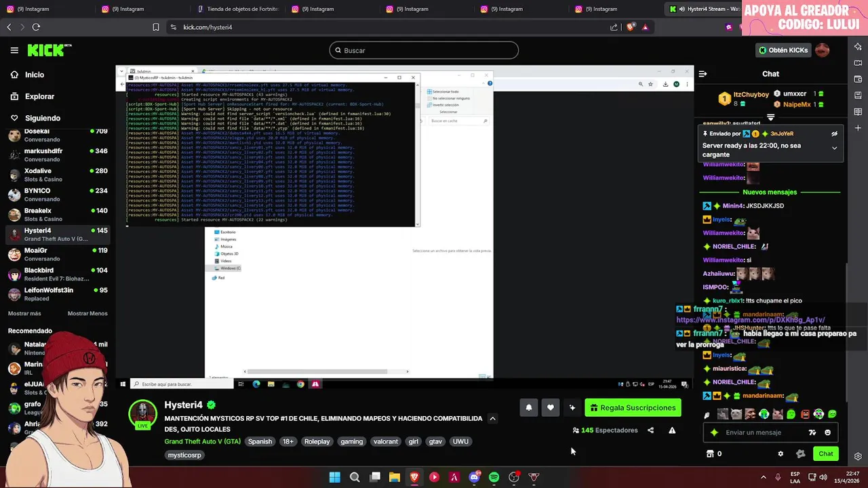Viewport: 868px width, 488px height.
Task: Open Xodalive channel in sidebar
Action: (58, 175)
